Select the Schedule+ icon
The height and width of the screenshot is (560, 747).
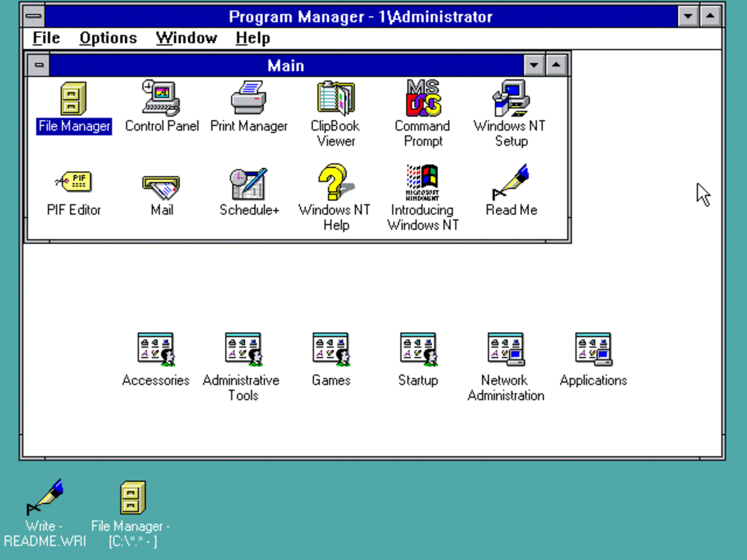249,184
